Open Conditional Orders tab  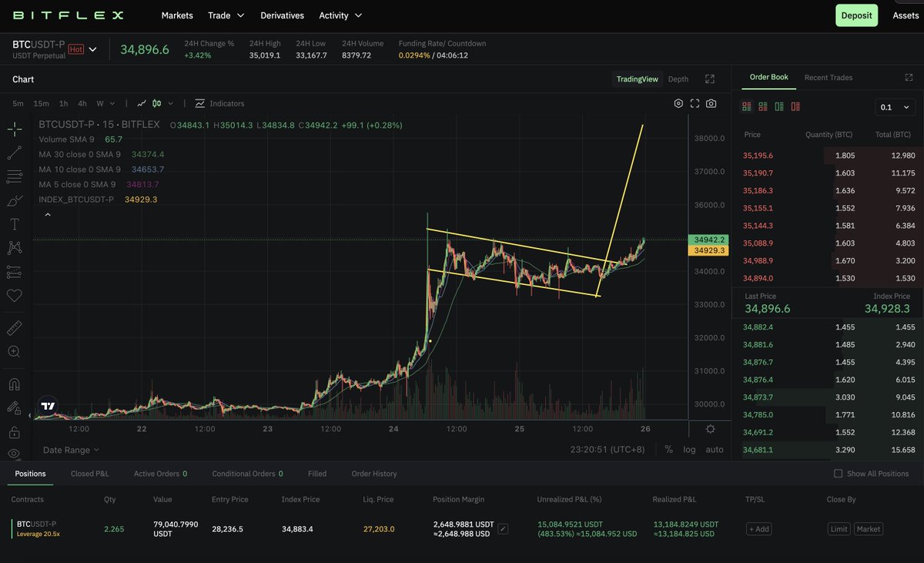click(x=247, y=474)
